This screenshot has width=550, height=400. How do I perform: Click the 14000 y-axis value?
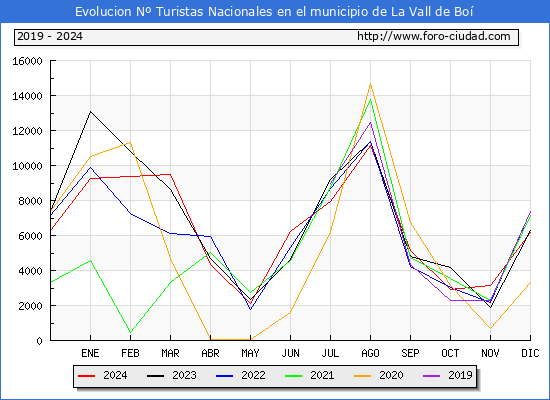click(x=27, y=96)
